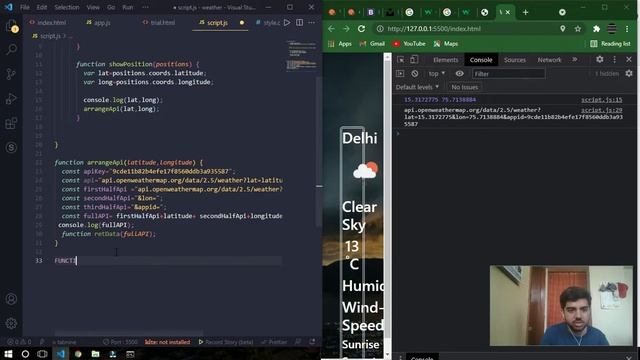640x360 pixels.
Task: Switch to the index.html editor tab
Action: (48, 22)
